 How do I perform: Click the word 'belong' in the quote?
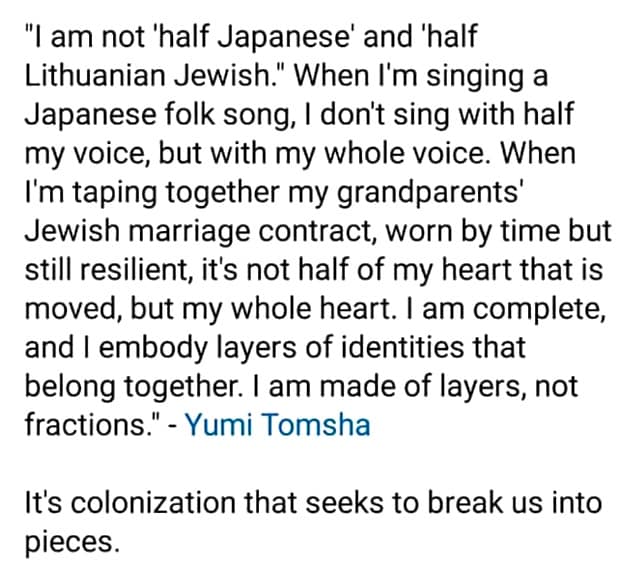point(70,387)
